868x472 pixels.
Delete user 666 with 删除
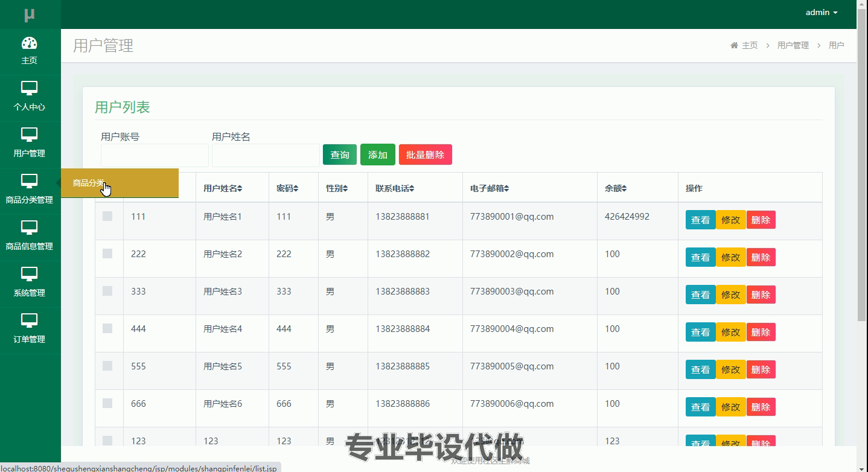[x=761, y=407]
